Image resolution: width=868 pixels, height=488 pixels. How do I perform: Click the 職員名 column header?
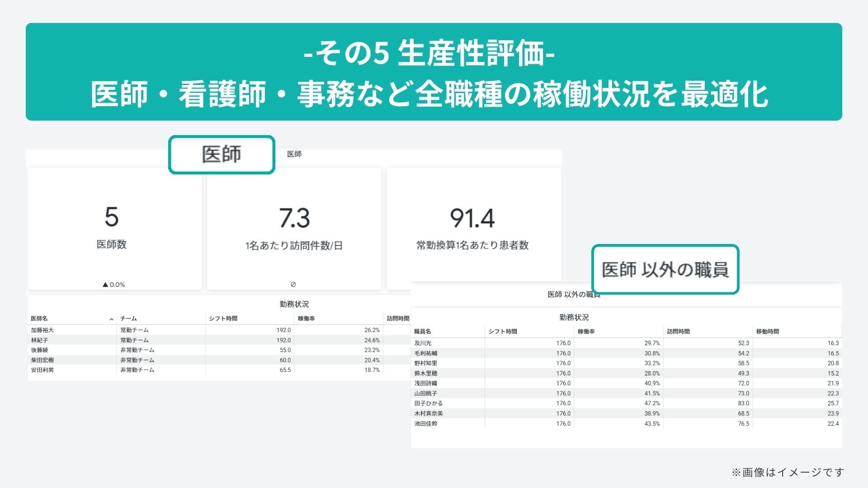(423, 332)
